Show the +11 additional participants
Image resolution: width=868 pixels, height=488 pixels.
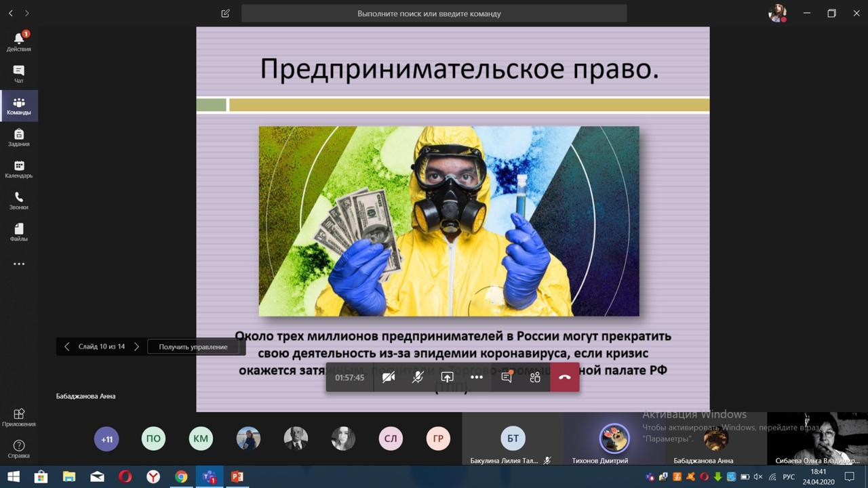point(106,439)
